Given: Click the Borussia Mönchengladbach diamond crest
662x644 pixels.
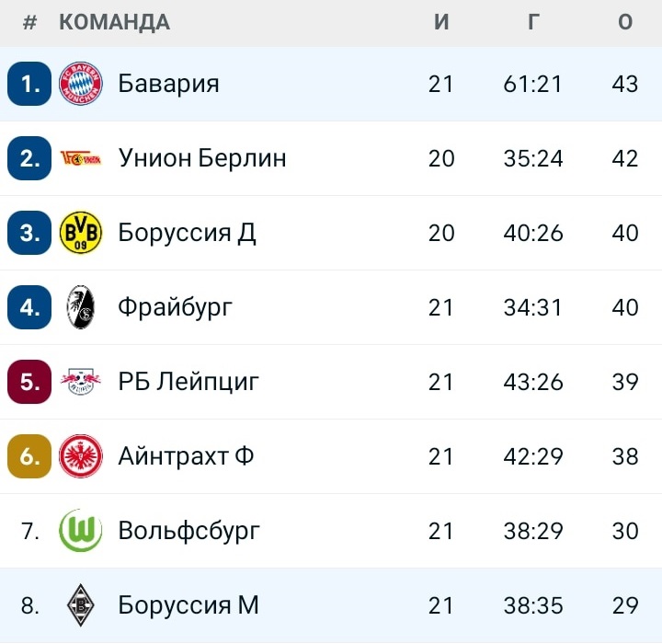Looking at the screenshot, I should point(81,605).
